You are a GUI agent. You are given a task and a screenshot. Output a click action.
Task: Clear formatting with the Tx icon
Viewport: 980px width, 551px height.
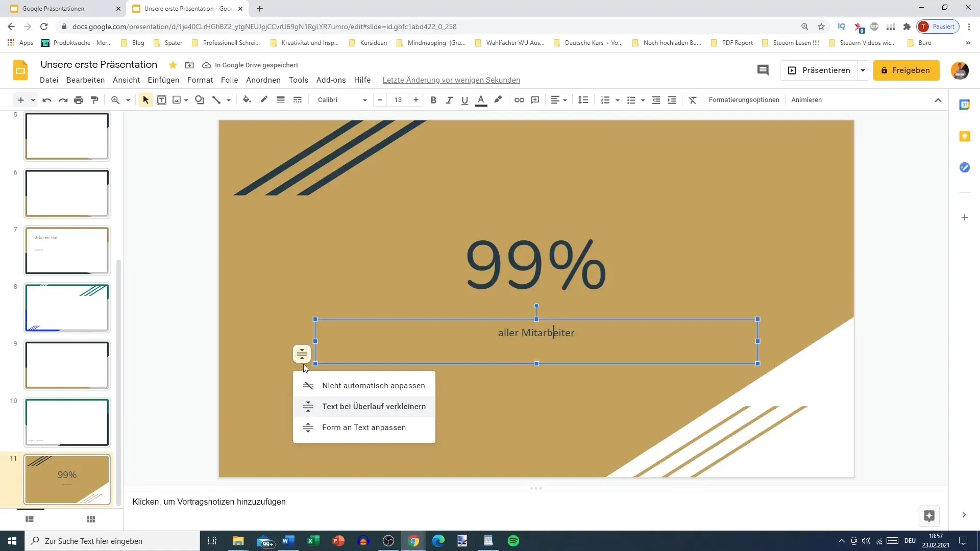click(x=693, y=100)
